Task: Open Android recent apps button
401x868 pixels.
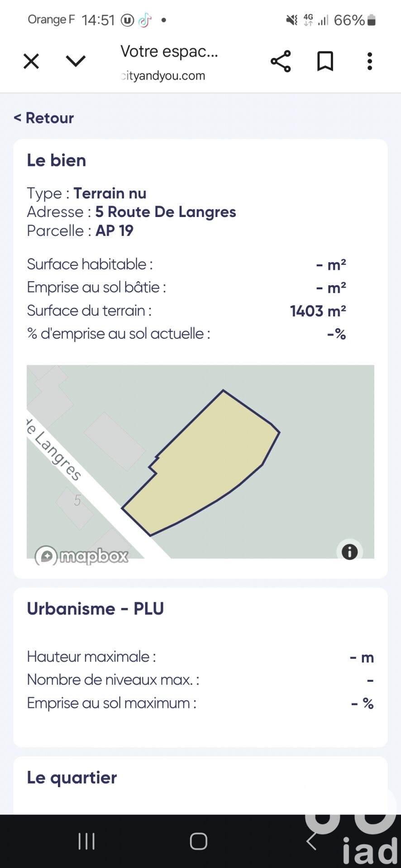Action: coord(86,841)
